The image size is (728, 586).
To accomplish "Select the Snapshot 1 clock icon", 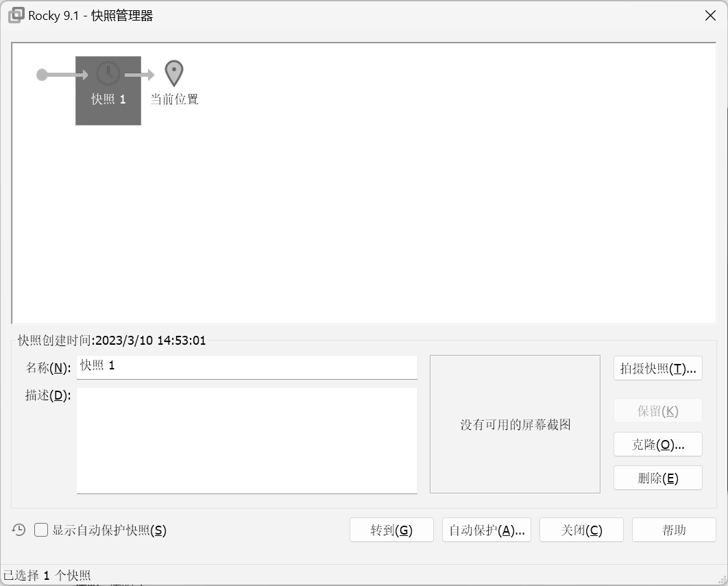I will tap(108, 74).
